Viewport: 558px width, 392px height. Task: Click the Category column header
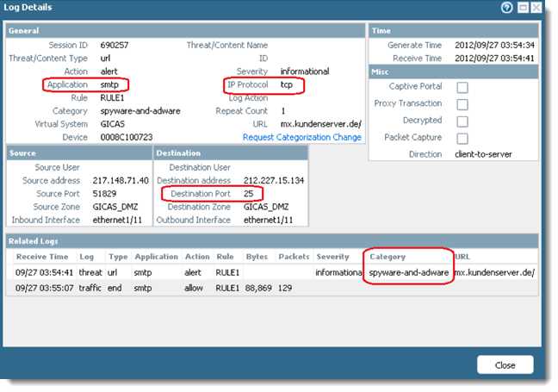(x=387, y=257)
